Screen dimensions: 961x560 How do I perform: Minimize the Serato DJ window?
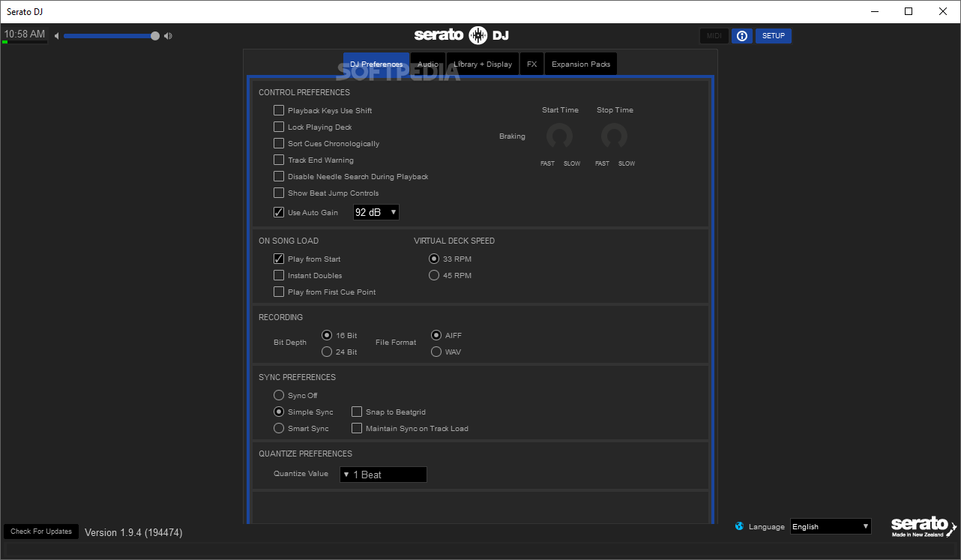[873, 11]
